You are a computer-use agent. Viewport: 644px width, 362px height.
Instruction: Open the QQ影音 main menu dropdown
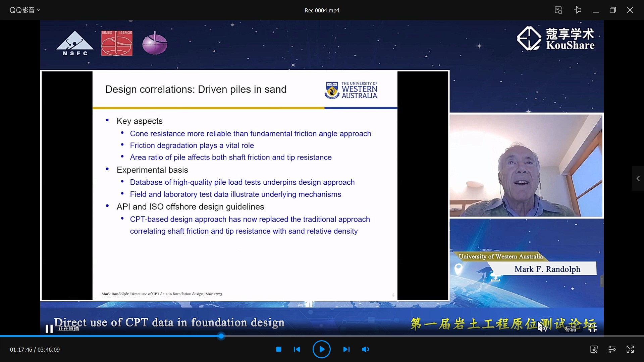[x=25, y=10]
